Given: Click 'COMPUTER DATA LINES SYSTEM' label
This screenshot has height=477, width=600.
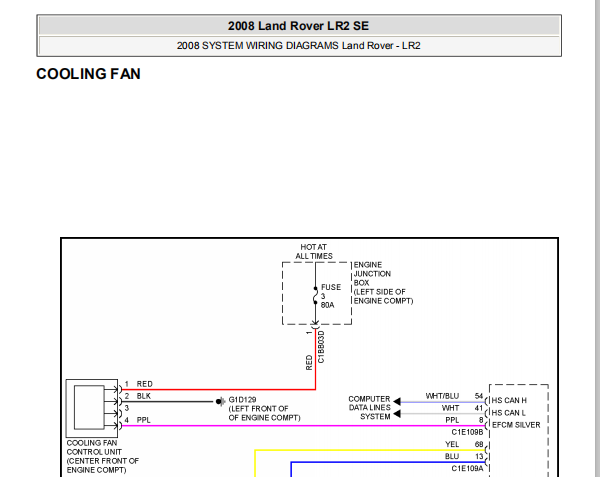Looking at the screenshot, I should click(x=369, y=408).
